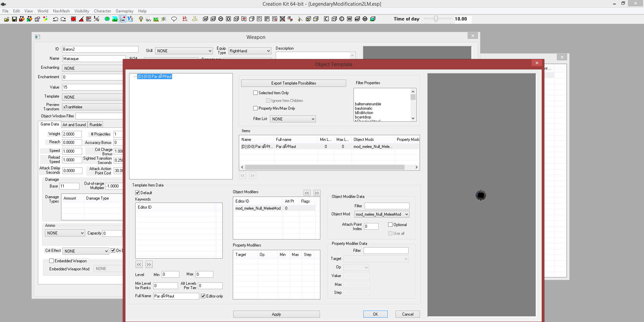Click the cube with T toolbar icon
The image size is (644, 322).
pos(205,19)
